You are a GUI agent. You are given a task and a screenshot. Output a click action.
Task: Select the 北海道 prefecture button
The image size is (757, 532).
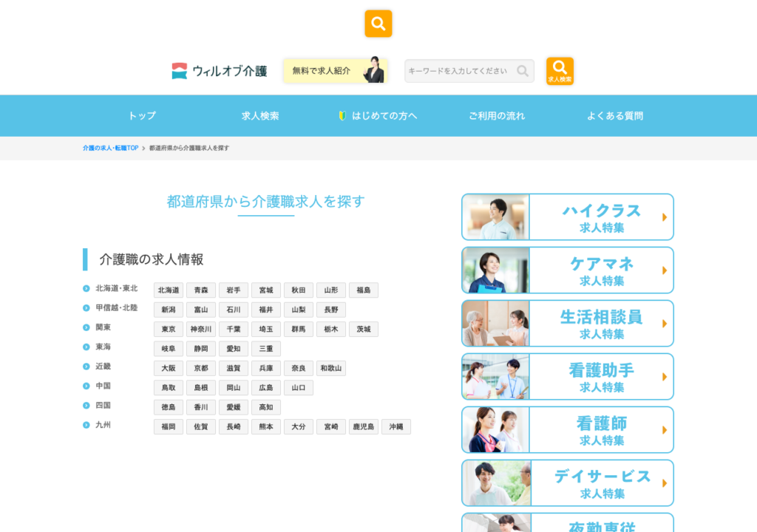click(x=169, y=290)
